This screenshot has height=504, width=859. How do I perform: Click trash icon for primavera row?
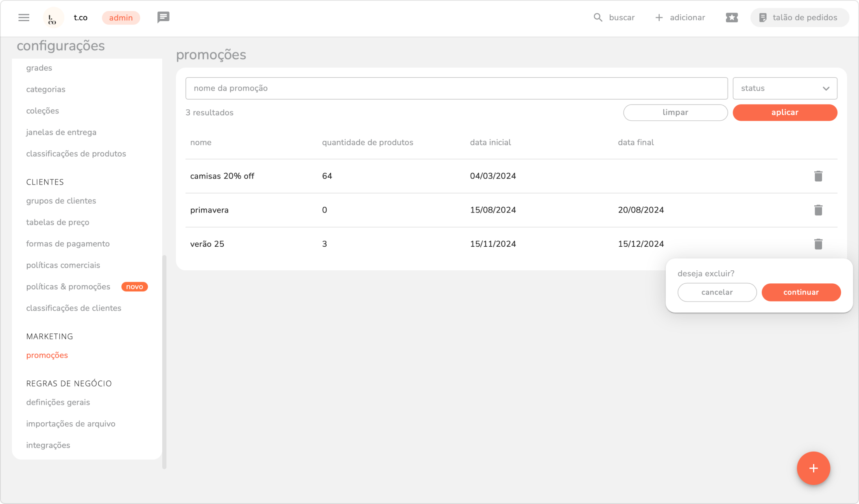pos(818,210)
